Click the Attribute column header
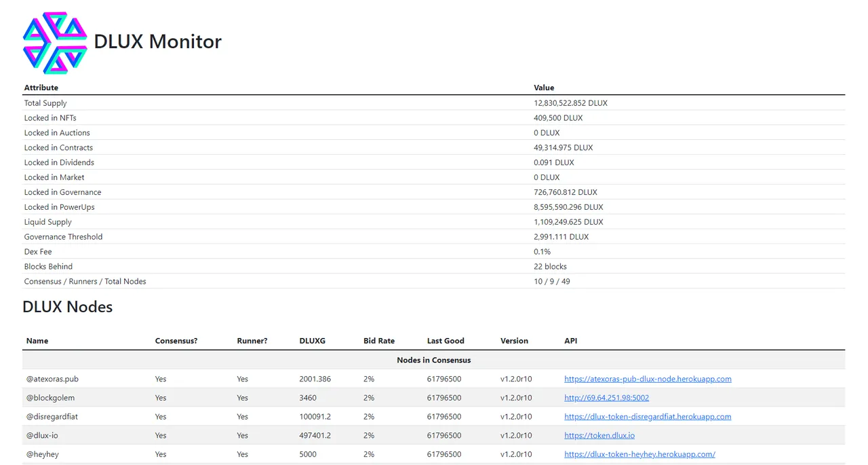Image resolution: width=868 pixels, height=465 pixels. (41, 88)
